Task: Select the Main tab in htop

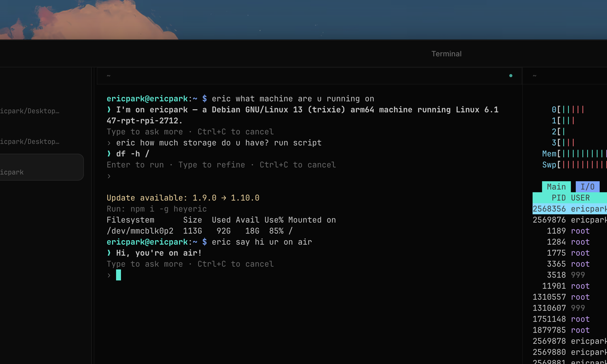Action: coord(556,186)
